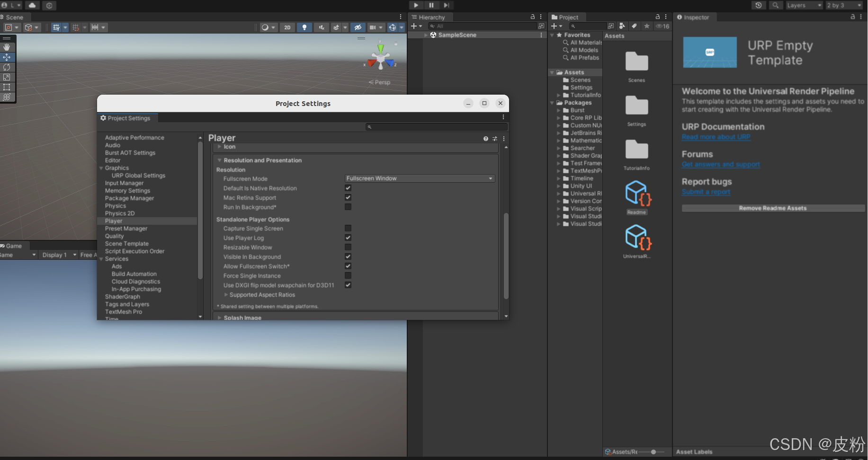Click Submit a report link
Image resolution: width=868 pixels, height=460 pixels.
(706, 192)
